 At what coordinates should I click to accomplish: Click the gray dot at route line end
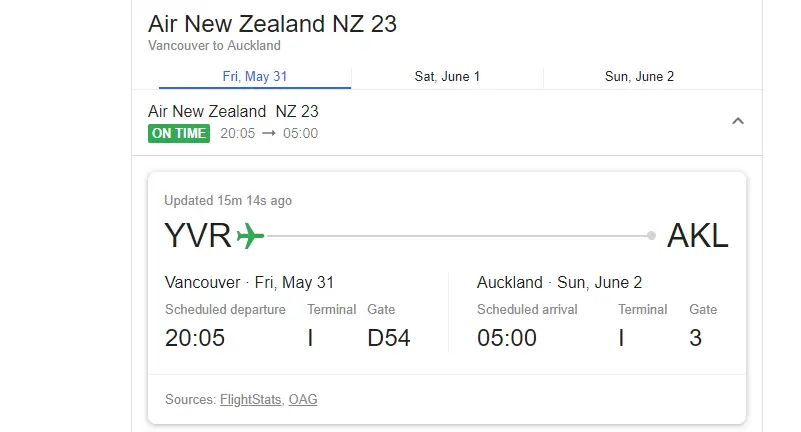click(x=651, y=235)
